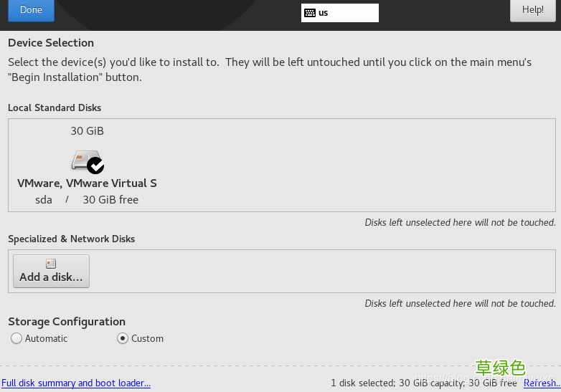Click the us keyboard layout field

tap(340, 13)
